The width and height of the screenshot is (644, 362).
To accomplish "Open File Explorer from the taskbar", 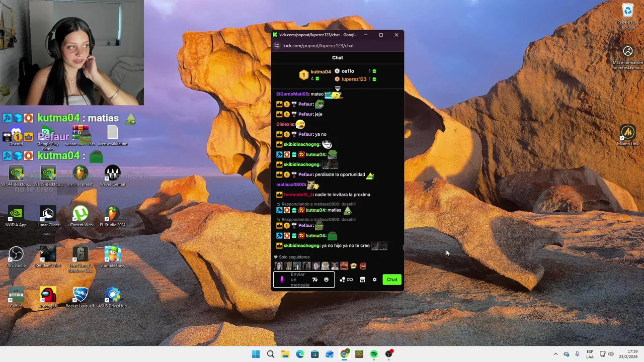I will pos(285,354).
